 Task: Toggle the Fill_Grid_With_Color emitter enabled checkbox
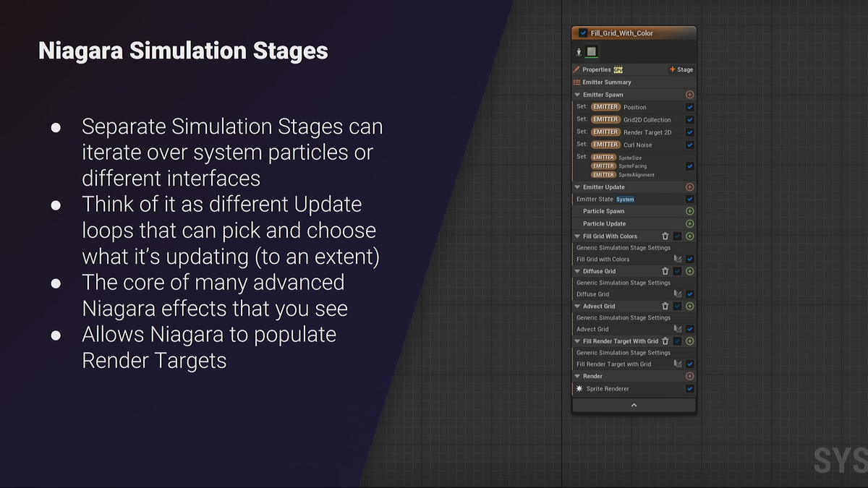(x=584, y=33)
